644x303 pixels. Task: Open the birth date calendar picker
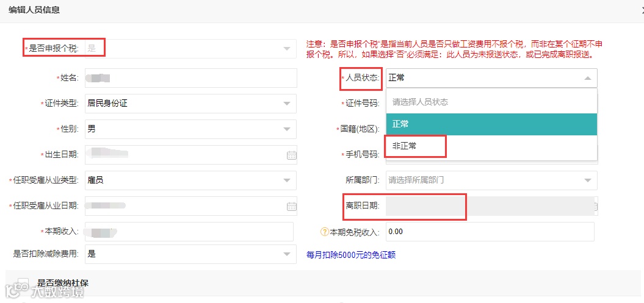(x=291, y=155)
